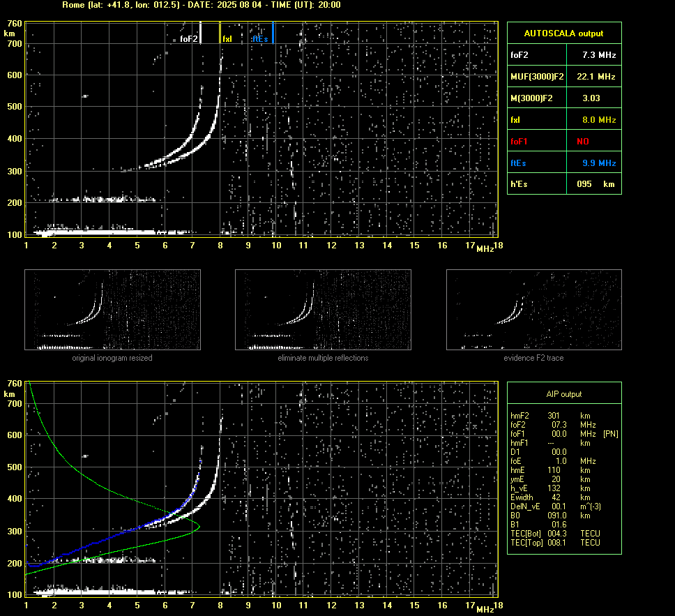
Task: Open the 'eliminate multiple reflections' thumbnail
Action: 323,310
